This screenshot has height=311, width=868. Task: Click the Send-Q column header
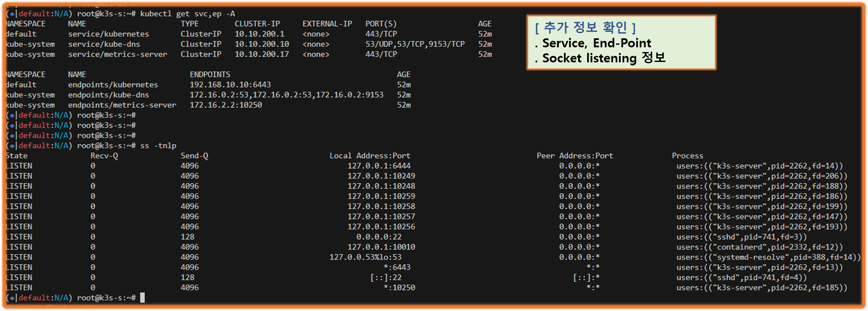194,156
